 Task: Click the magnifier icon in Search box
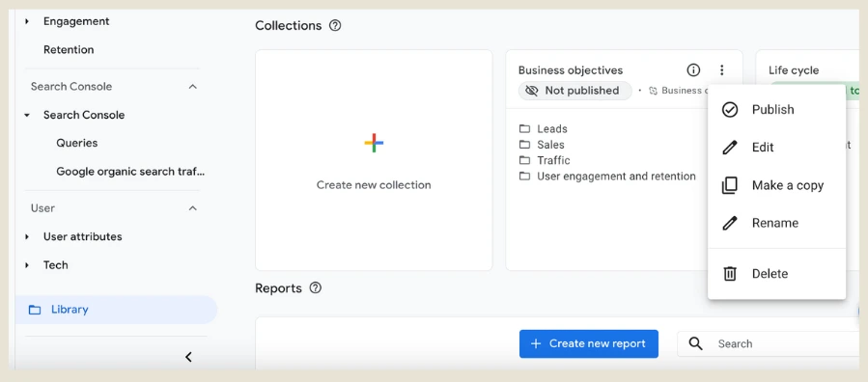(696, 343)
